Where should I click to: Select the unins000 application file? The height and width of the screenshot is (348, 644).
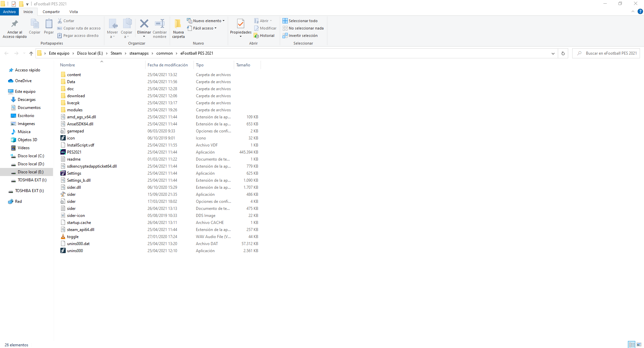[75, 251]
